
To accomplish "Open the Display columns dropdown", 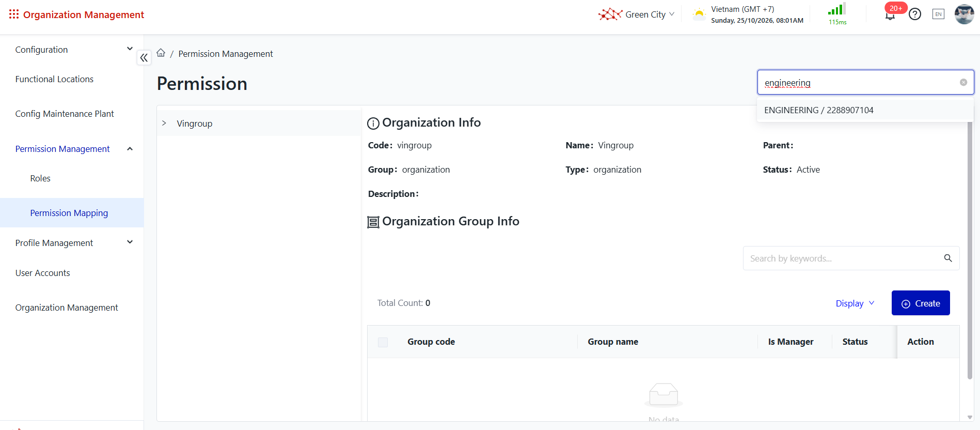I will [x=855, y=303].
